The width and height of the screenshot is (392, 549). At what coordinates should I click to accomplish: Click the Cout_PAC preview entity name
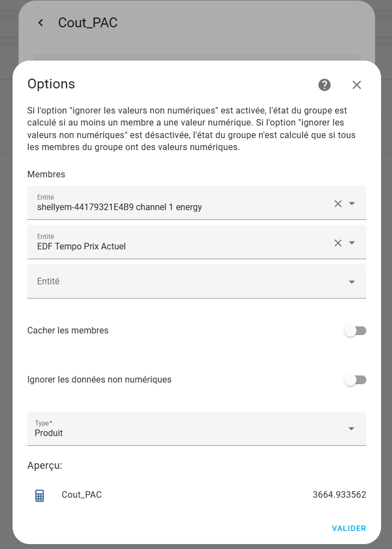82,495
